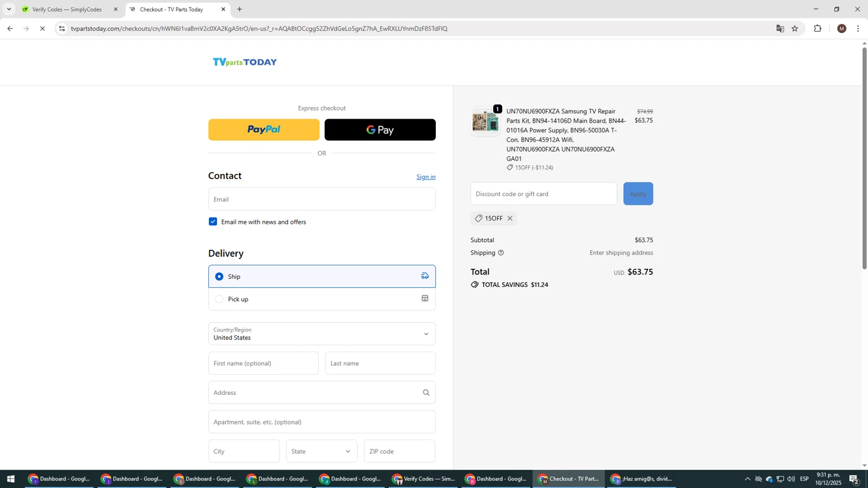Image resolution: width=868 pixels, height=488 pixels.
Task: Focus the City field
Action: click(244, 451)
